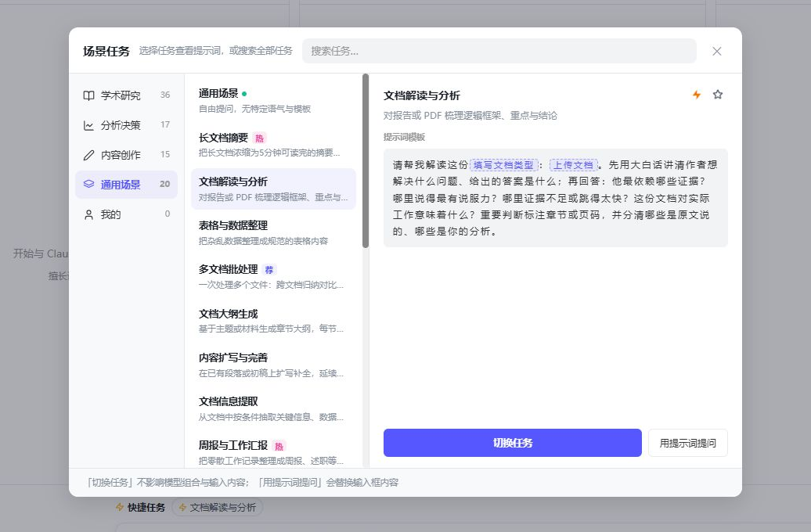Click the count 15 beside 内容创作
Viewport: 811px width, 532px height.
pos(165,154)
